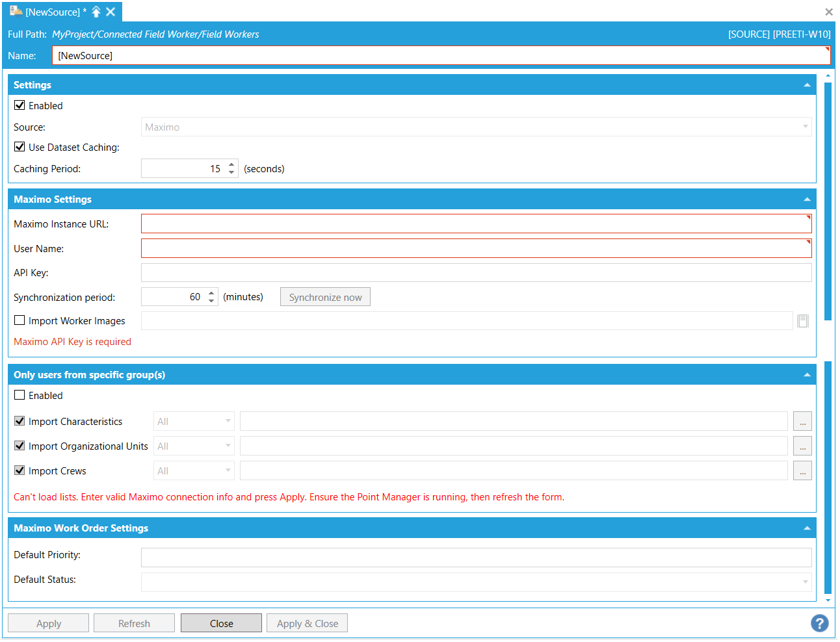The width and height of the screenshot is (840, 642).
Task: Click the Maximo Instance URL field
Action: tap(476, 224)
